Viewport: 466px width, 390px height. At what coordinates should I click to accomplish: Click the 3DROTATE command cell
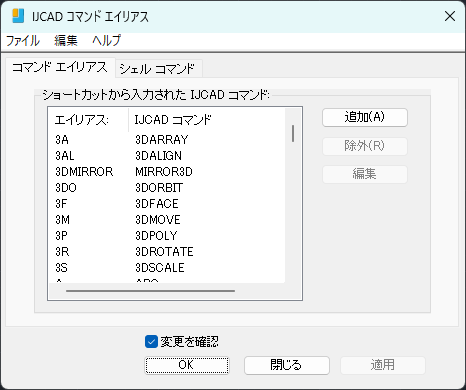pyautogui.click(x=164, y=252)
